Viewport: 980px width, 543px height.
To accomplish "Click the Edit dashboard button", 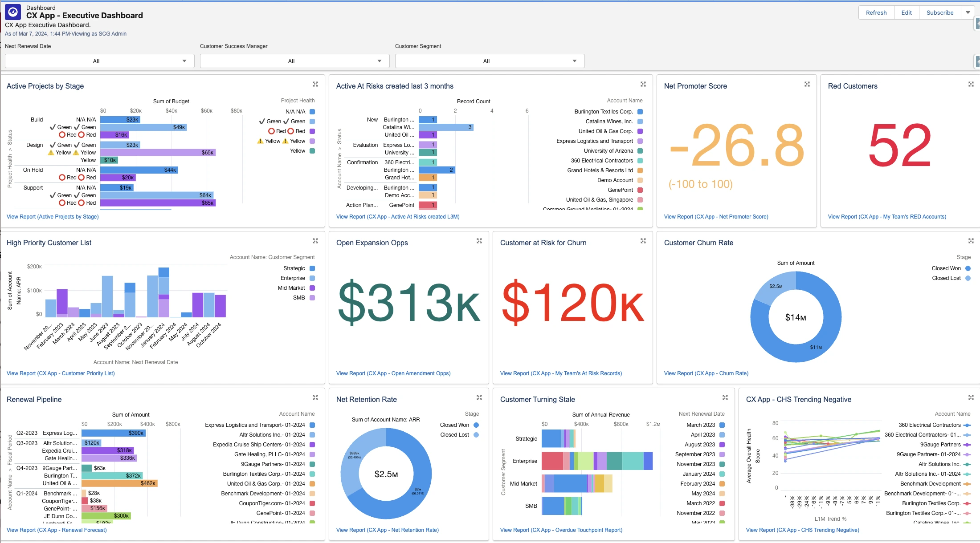I will [x=906, y=12].
